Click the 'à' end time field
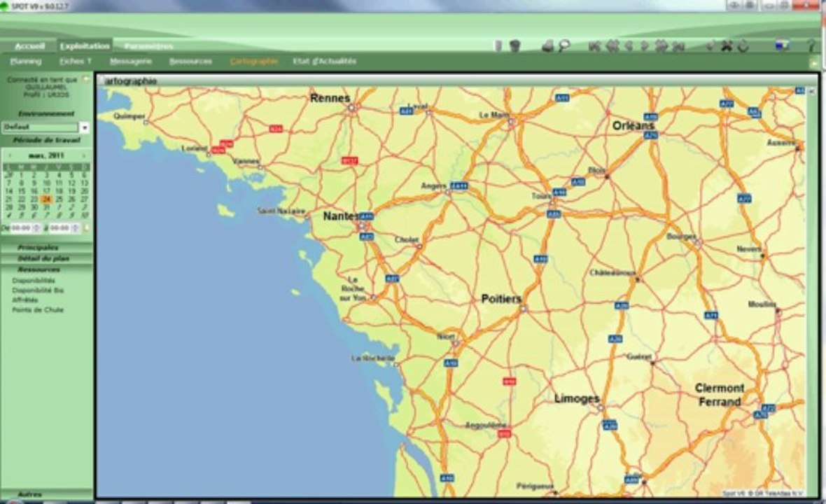The width and height of the screenshot is (826, 504). [59, 228]
